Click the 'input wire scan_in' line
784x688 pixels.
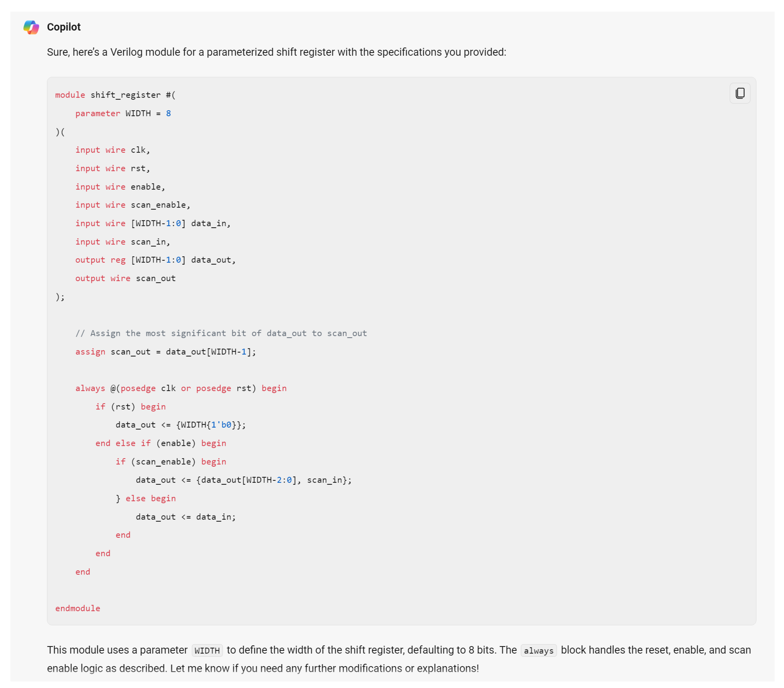[x=122, y=242]
